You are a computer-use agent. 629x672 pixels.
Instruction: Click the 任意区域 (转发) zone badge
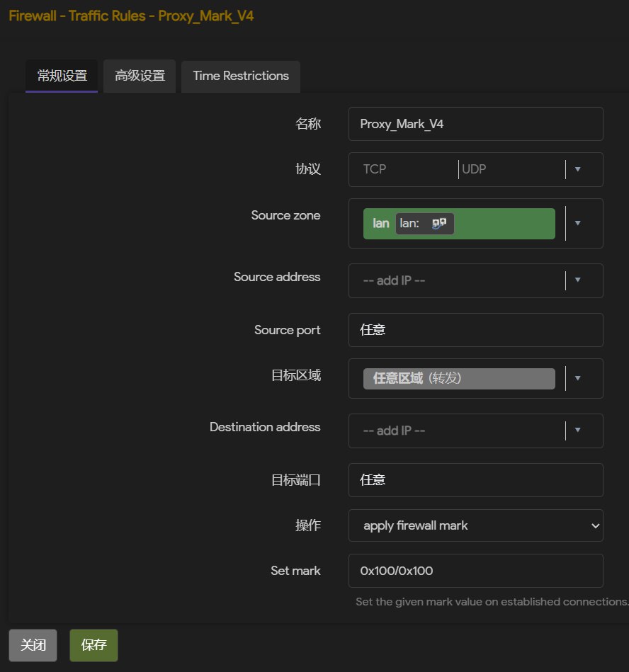coord(458,378)
